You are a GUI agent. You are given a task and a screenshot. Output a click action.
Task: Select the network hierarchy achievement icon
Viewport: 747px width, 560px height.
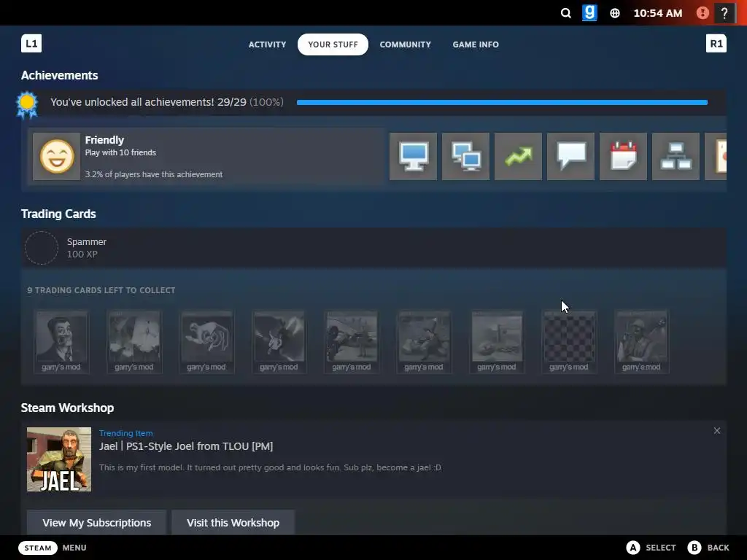tap(676, 156)
